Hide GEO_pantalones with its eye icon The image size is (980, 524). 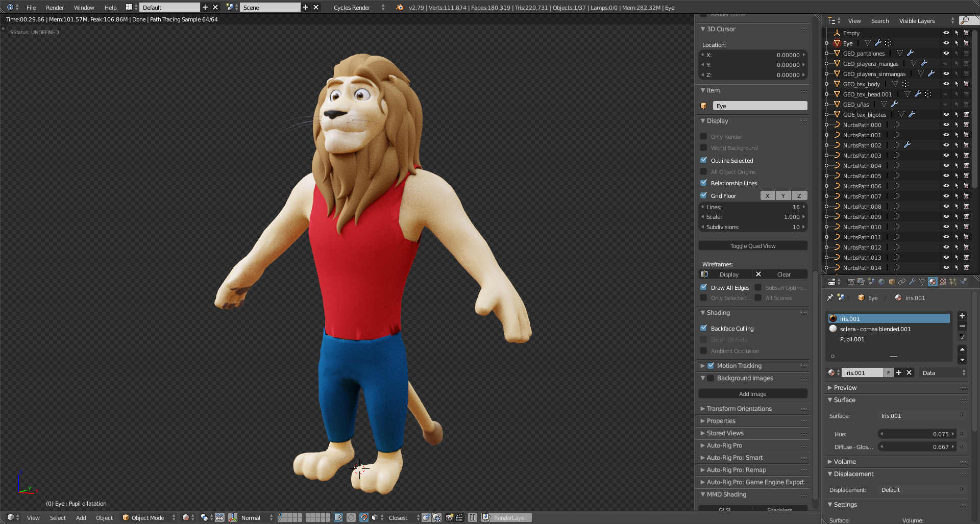click(946, 53)
